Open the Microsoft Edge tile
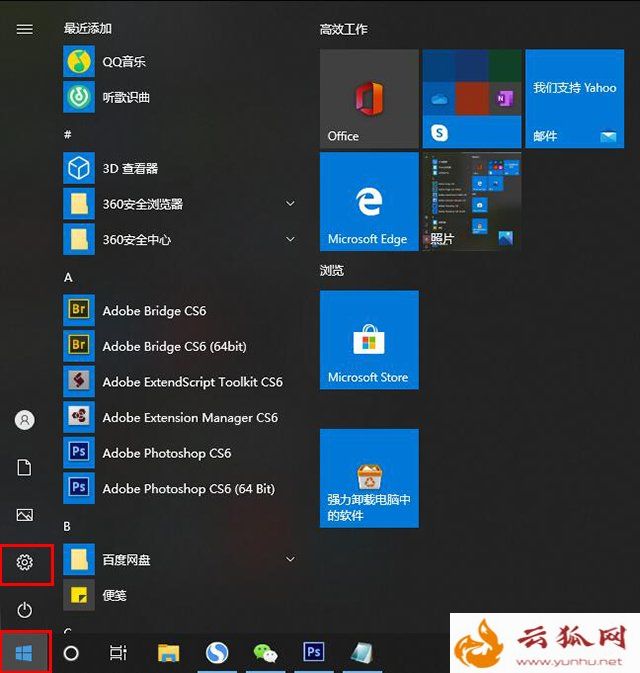The image size is (640, 673). pyautogui.click(x=369, y=201)
